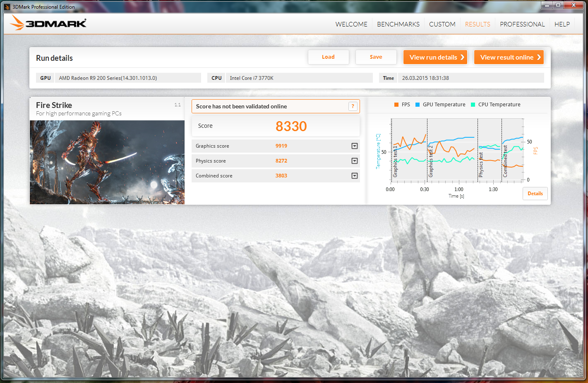Image resolution: width=588 pixels, height=383 pixels.
Task: Switch to the Benchmarks tab
Action: (x=398, y=24)
